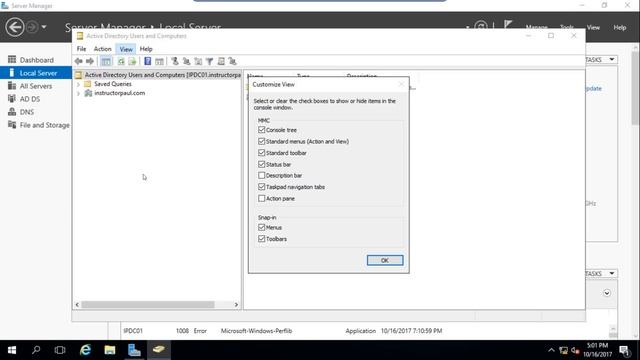The width and height of the screenshot is (640, 360).
Task: Open the View menu in ADUC
Action: tap(126, 49)
